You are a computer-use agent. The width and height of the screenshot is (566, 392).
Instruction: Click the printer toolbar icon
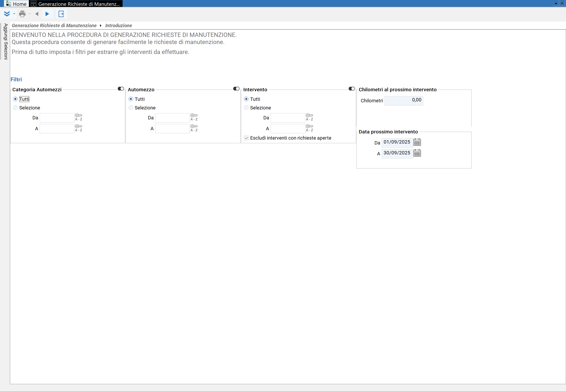tap(22, 14)
